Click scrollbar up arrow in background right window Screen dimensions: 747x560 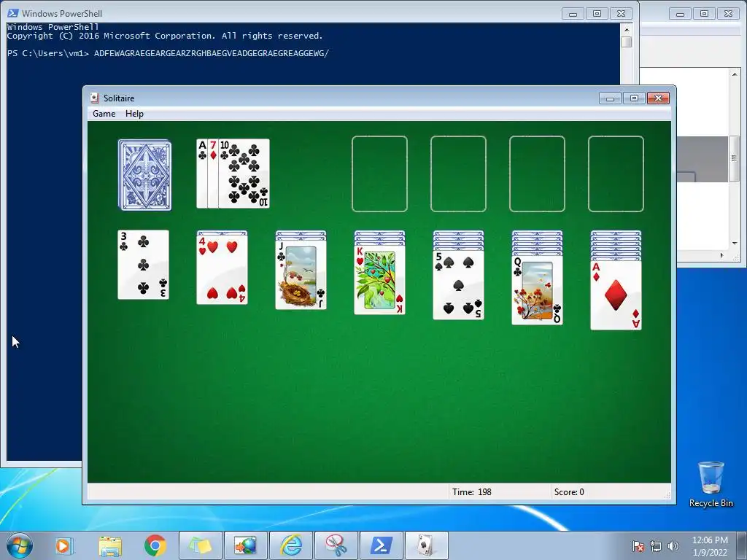pyautogui.click(x=734, y=74)
